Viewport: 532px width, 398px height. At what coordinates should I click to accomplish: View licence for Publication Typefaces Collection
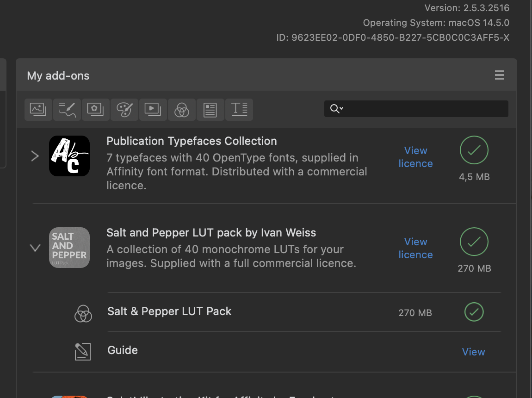click(x=415, y=157)
